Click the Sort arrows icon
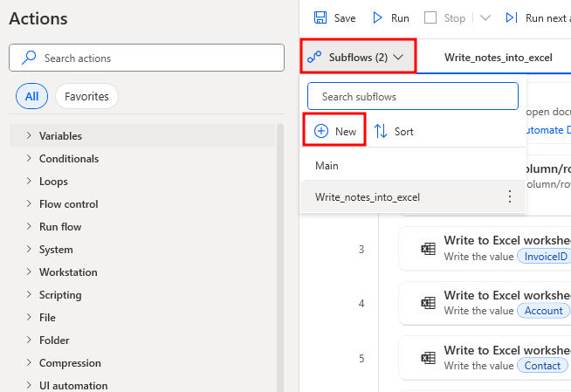The height and width of the screenshot is (392, 571). (x=381, y=131)
